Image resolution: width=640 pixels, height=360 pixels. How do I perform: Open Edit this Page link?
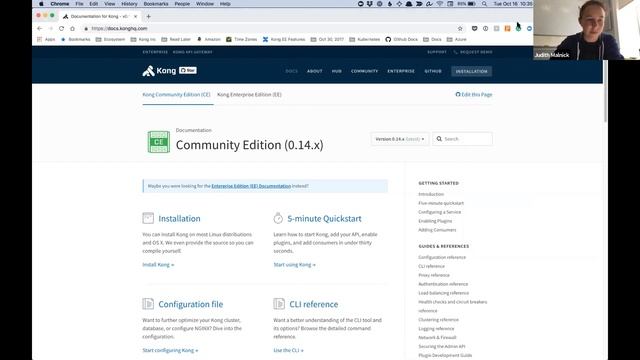click(473, 94)
